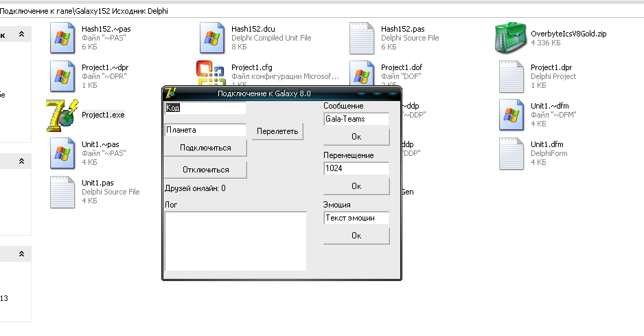Viewport: 644px width, 336px height.
Task: Click the Подключение к Galaxy 8.0 title
Action: 264,93
